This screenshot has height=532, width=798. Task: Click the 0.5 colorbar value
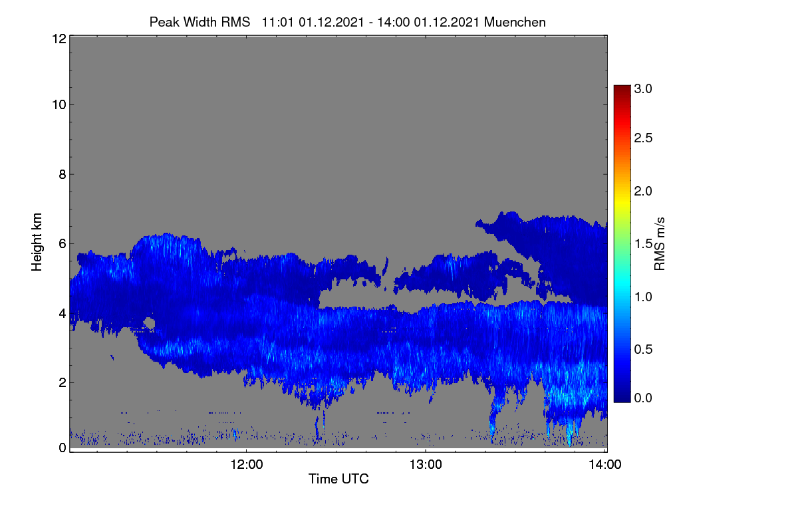click(643, 349)
